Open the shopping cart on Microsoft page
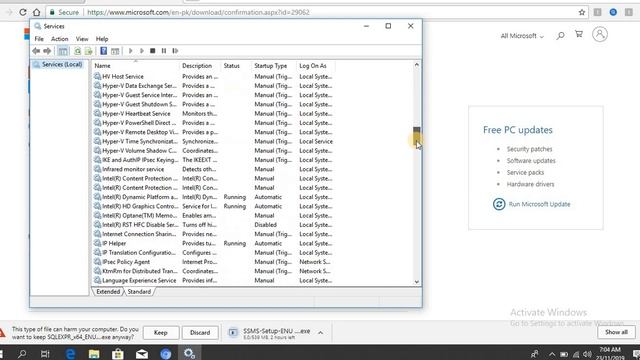The image size is (640, 360). pyautogui.click(x=579, y=34)
